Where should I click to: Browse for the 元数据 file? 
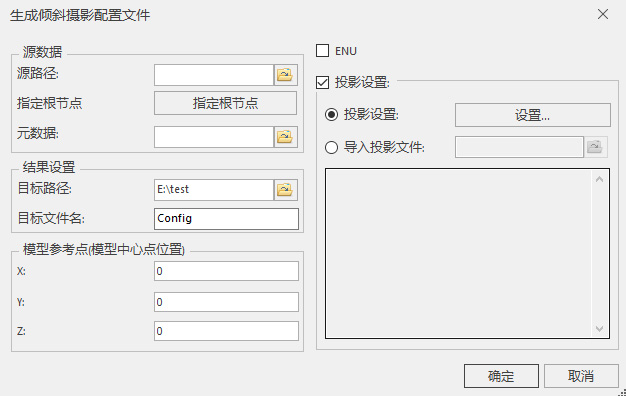(286, 137)
